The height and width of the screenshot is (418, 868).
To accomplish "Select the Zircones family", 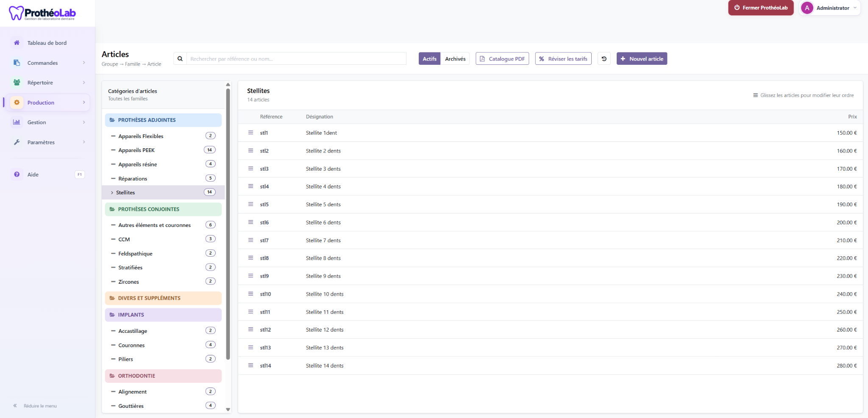I will click(163, 282).
